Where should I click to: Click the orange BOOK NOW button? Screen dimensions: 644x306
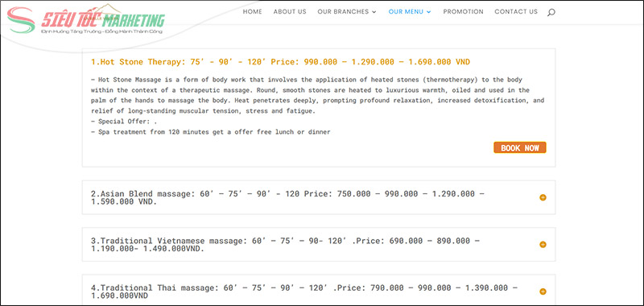(x=520, y=148)
